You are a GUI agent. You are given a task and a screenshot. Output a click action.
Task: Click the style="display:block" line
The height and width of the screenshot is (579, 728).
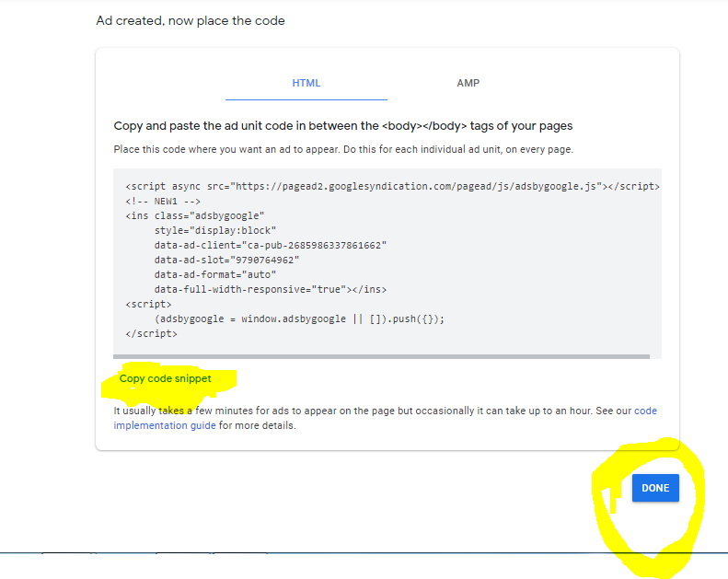coord(215,230)
